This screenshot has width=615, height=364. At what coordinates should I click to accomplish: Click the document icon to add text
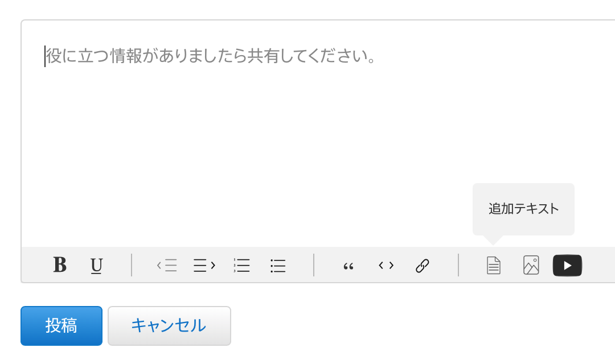(494, 265)
